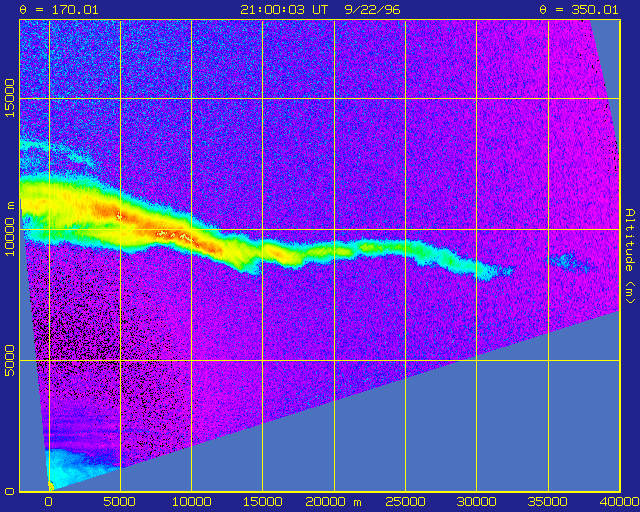Click the 35000 horizontal range label
640x512 pixels.
click(x=548, y=502)
